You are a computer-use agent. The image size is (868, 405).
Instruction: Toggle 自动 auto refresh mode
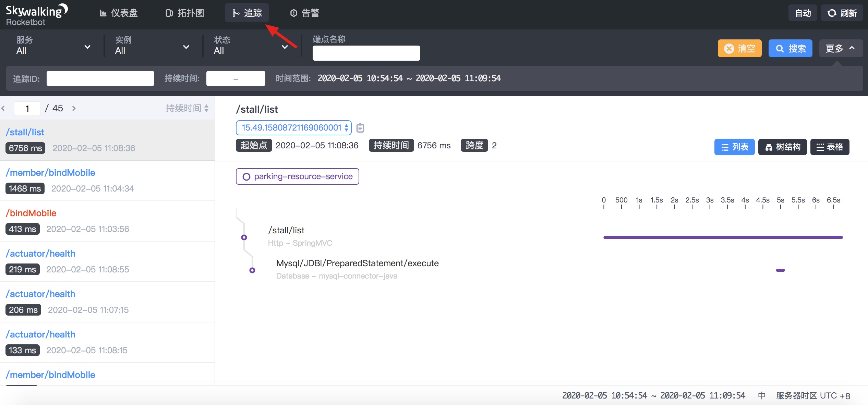pos(803,13)
